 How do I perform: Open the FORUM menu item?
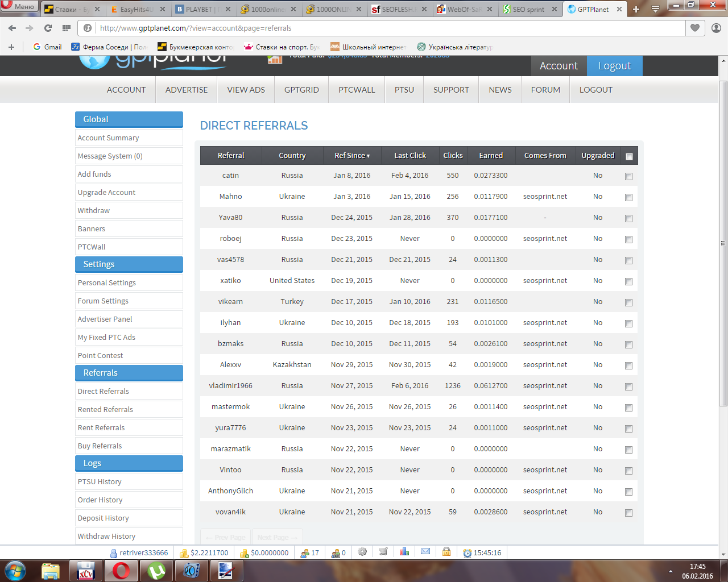pyautogui.click(x=545, y=90)
